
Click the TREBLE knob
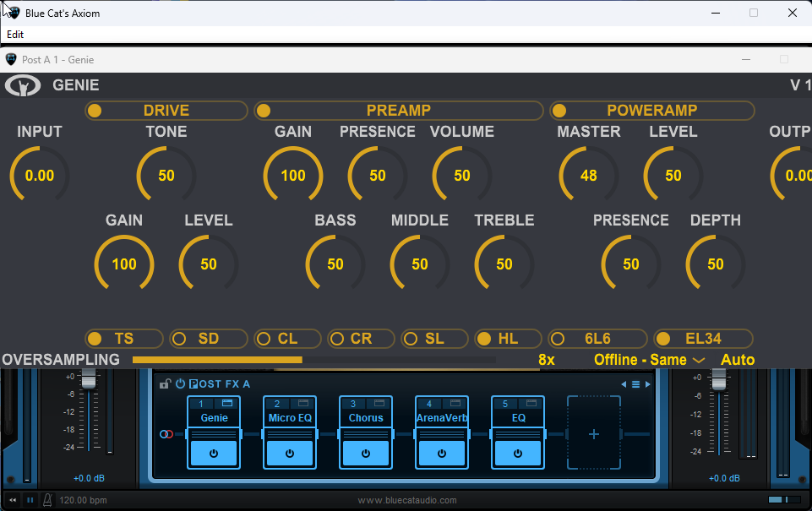coord(504,264)
